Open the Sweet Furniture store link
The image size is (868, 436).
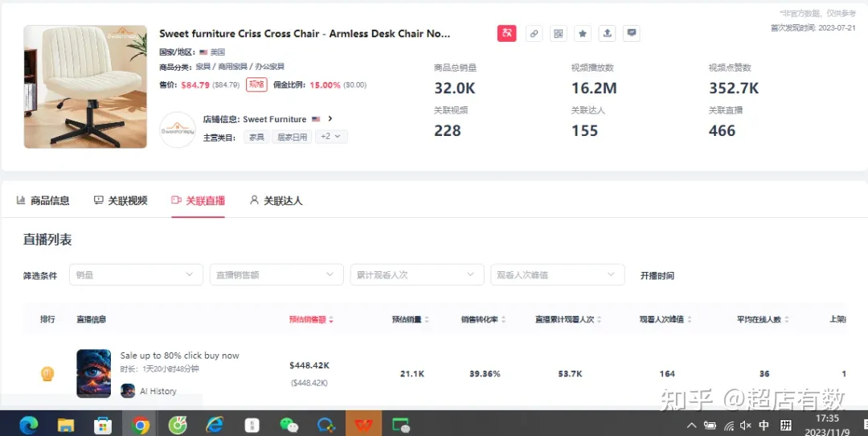pyautogui.click(x=275, y=119)
